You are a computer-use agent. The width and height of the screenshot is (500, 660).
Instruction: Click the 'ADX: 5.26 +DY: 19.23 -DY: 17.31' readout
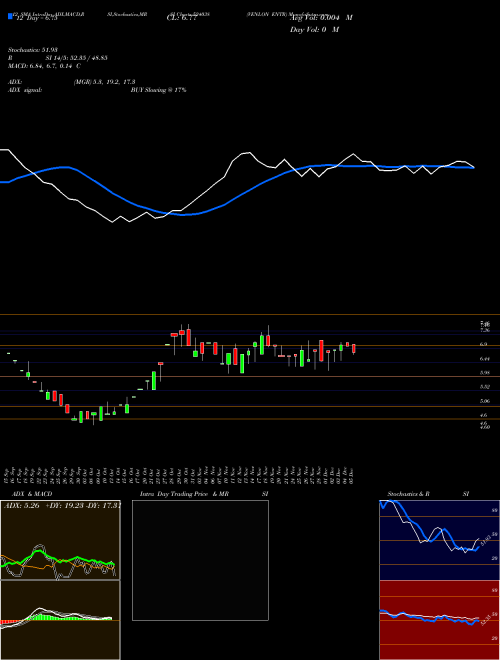(x=62, y=506)
